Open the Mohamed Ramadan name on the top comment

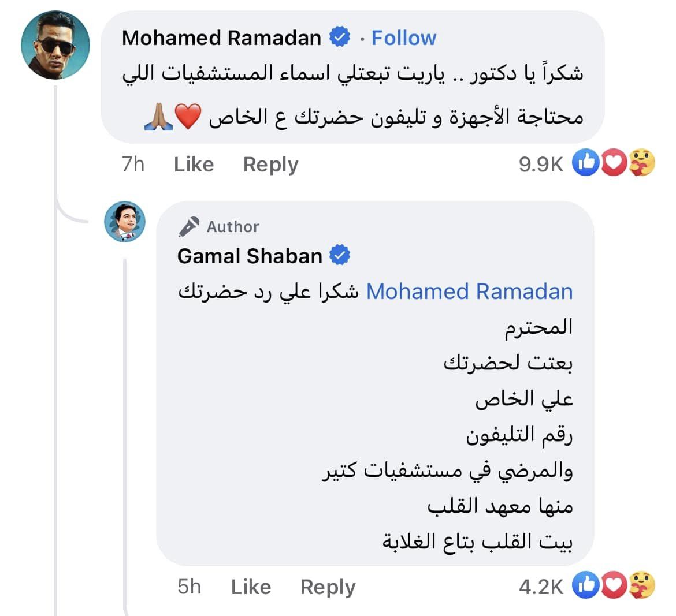pyautogui.click(x=221, y=38)
